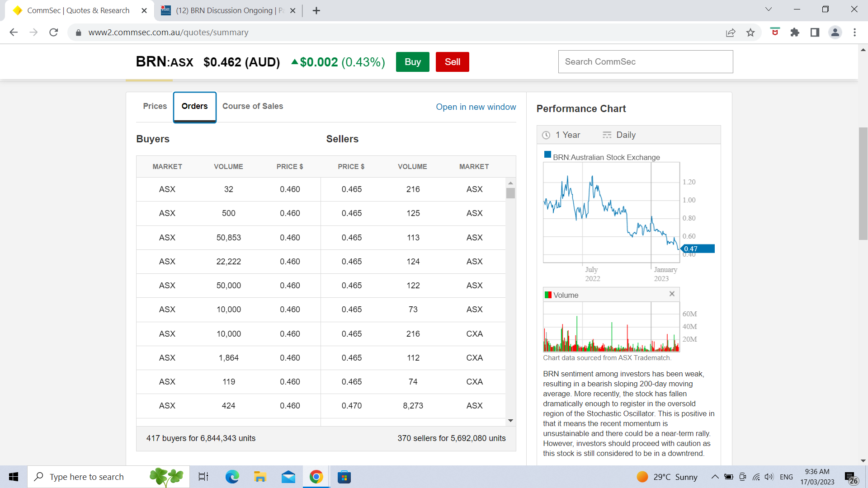Click the green Buy button

(412, 62)
